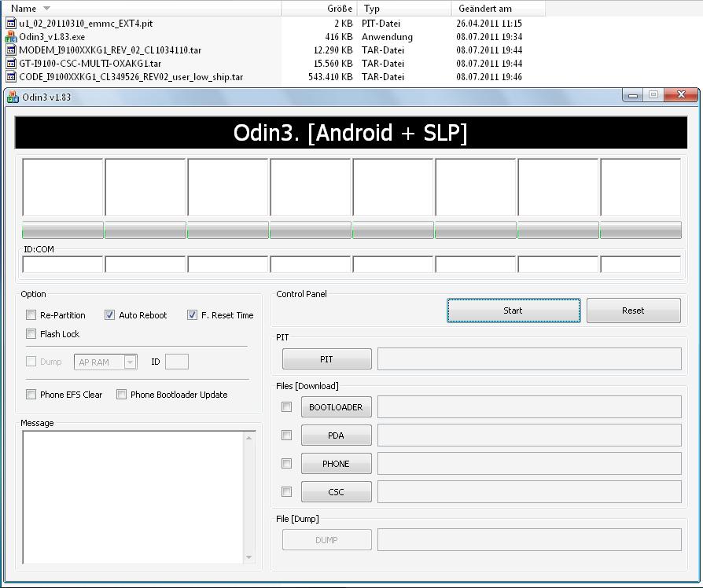Image resolution: width=703 pixels, height=588 pixels.
Task: Click the Reset button
Action: click(634, 311)
